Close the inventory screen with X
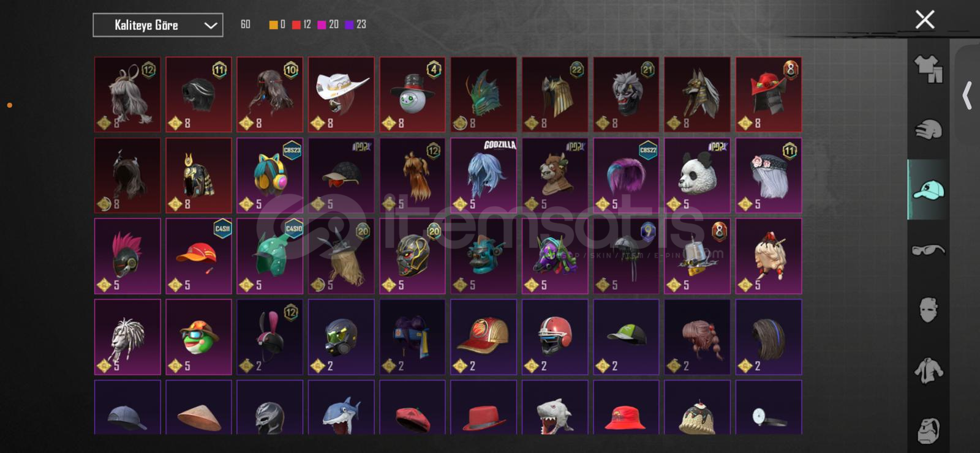This screenshot has height=453, width=980. 925,20
